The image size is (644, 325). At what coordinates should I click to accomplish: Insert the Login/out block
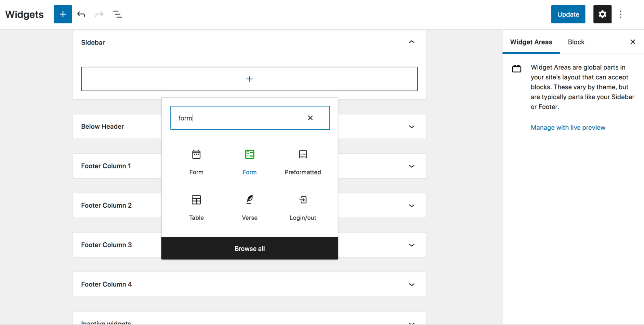[x=303, y=208]
